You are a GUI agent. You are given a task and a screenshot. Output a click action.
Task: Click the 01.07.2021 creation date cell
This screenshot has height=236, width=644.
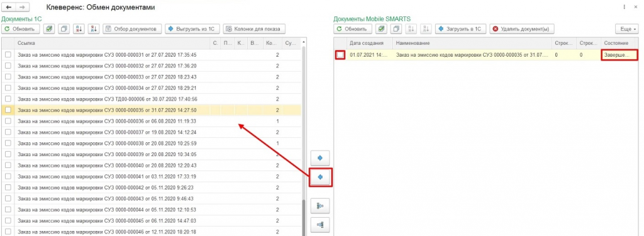[370, 55]
